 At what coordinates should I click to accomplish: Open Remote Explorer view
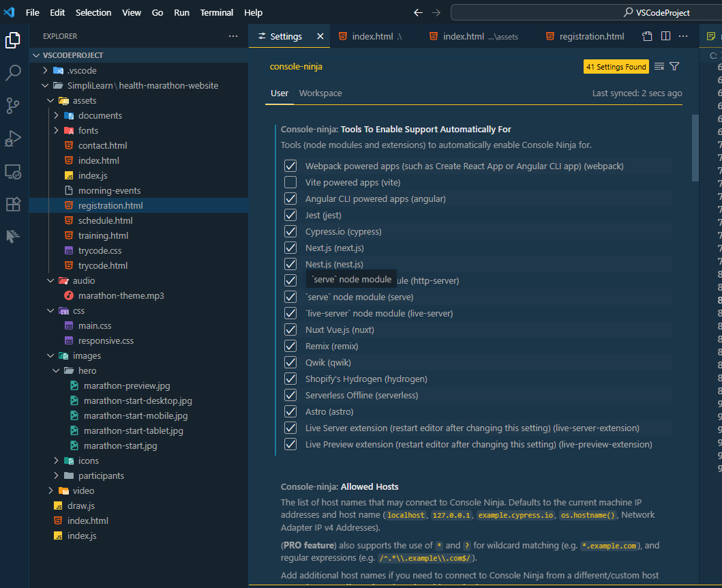pos(13,171)
